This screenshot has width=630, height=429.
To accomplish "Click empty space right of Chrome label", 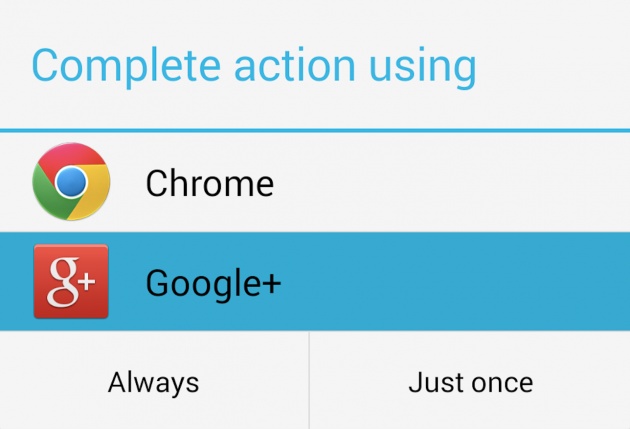I will tap(450, 182).
